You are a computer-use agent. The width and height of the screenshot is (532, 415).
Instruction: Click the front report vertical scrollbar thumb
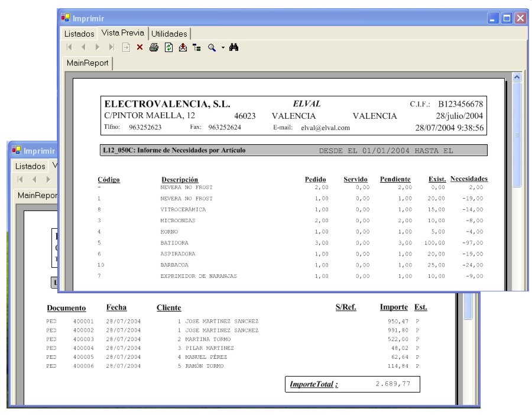tap(517, 134)
